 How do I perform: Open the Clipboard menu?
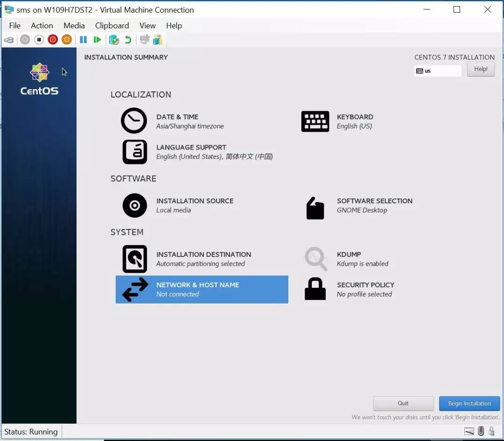[112, 25]
